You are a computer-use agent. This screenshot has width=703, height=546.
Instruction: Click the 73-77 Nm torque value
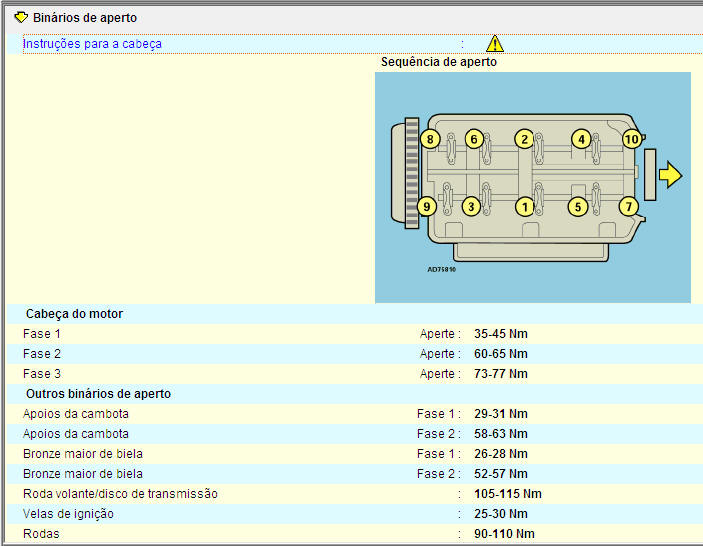501,374
